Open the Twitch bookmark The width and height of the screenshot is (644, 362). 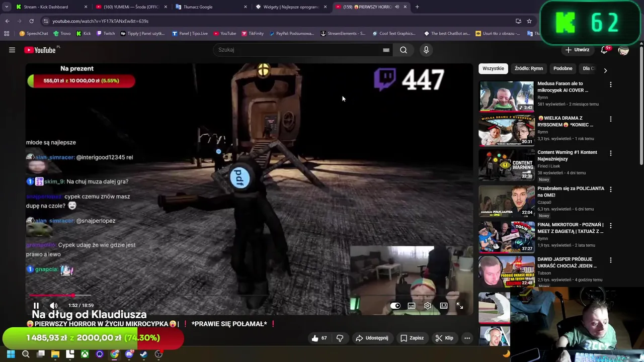pyautogui.click(x=105, y=34)
